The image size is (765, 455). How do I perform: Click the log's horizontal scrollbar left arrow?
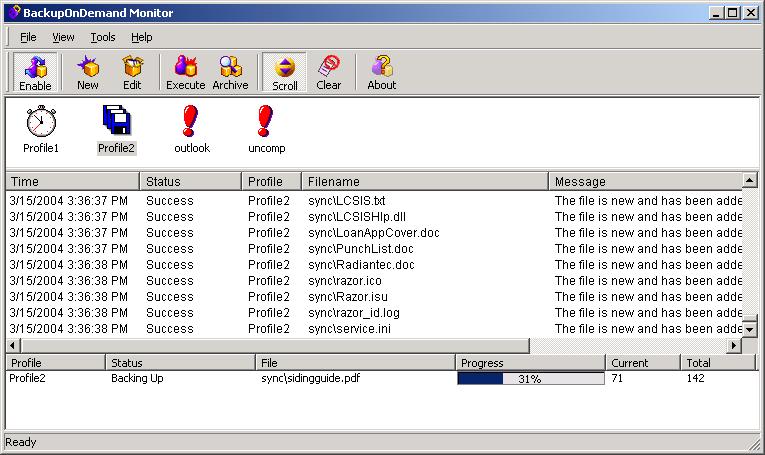pyautogui.click(x=13, y=346)
